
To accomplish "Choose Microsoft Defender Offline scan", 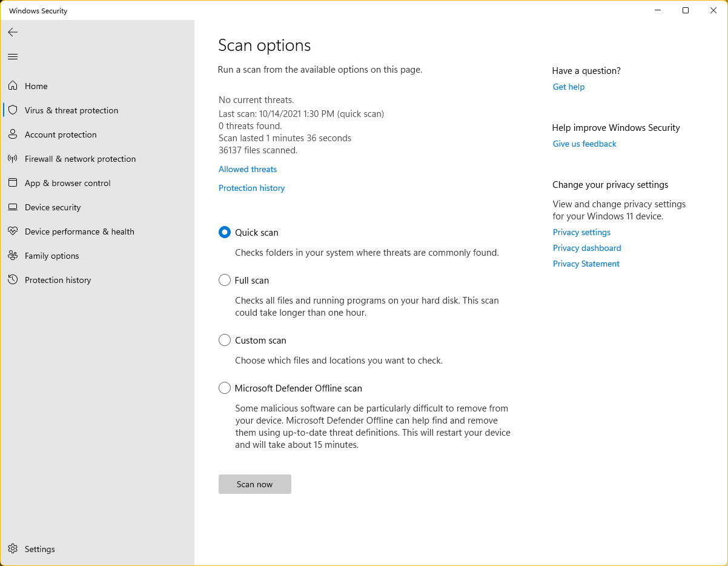I will (225, 388).
